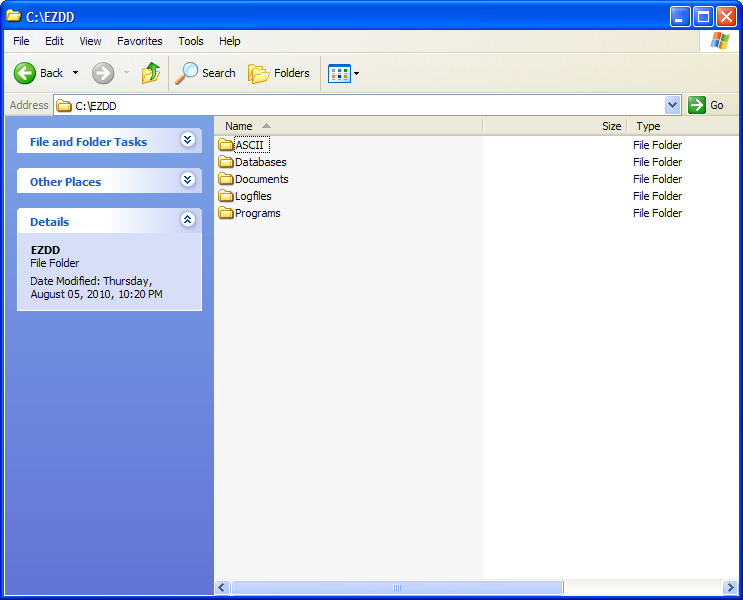Select the Documents folder
The image size is (743, 600).
[x=260, y=179]
